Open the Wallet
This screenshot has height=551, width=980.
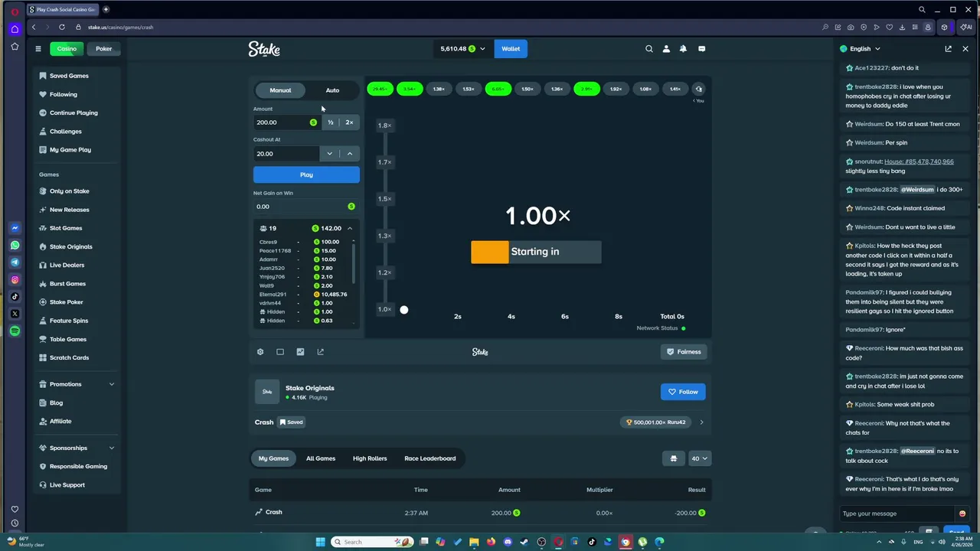point(511,49)
